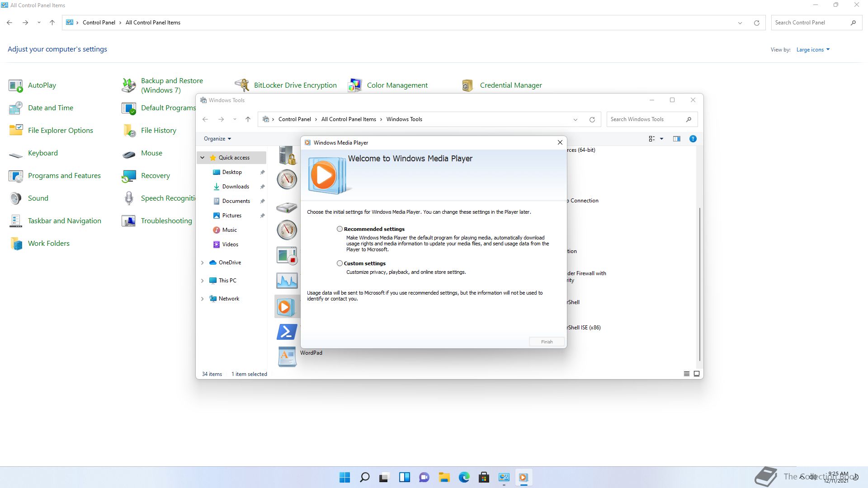Open Credential Manager item
Viewport: 868px width, 488px height.
501,85
